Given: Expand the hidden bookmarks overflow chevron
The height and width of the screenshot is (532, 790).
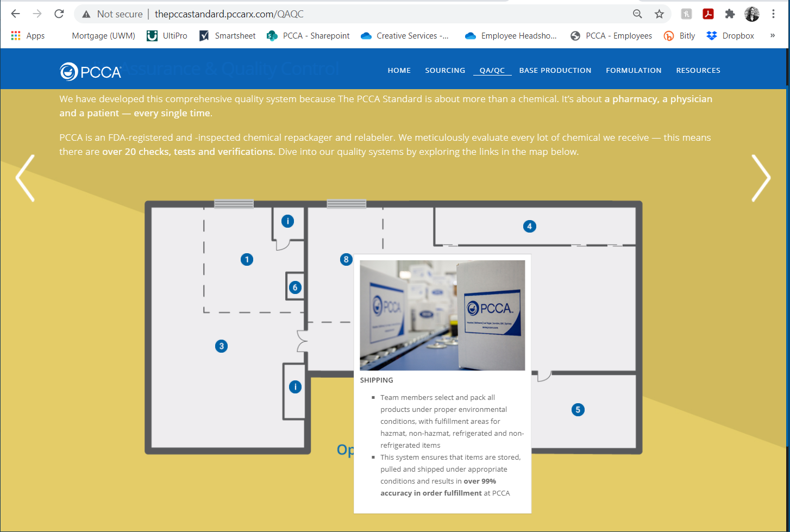Looking at the screenshot, I should coord(773,36).
